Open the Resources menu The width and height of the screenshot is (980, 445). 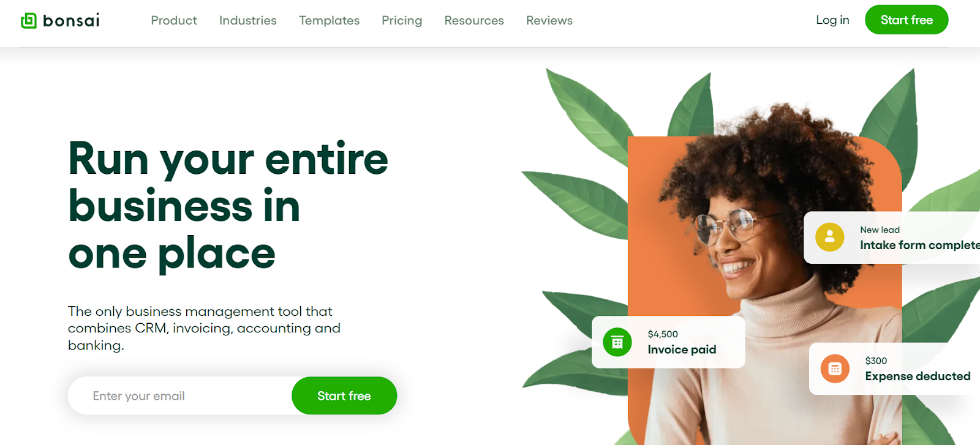(474, 21)
